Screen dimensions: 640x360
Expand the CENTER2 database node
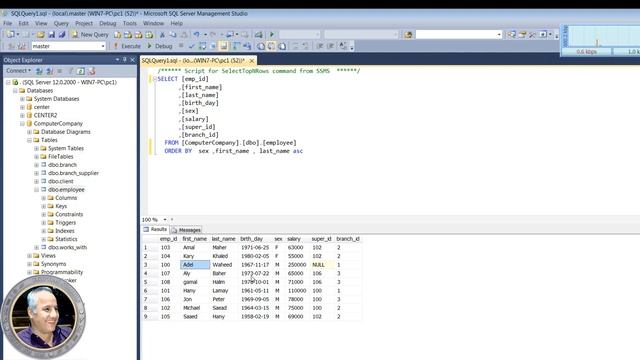22,116
